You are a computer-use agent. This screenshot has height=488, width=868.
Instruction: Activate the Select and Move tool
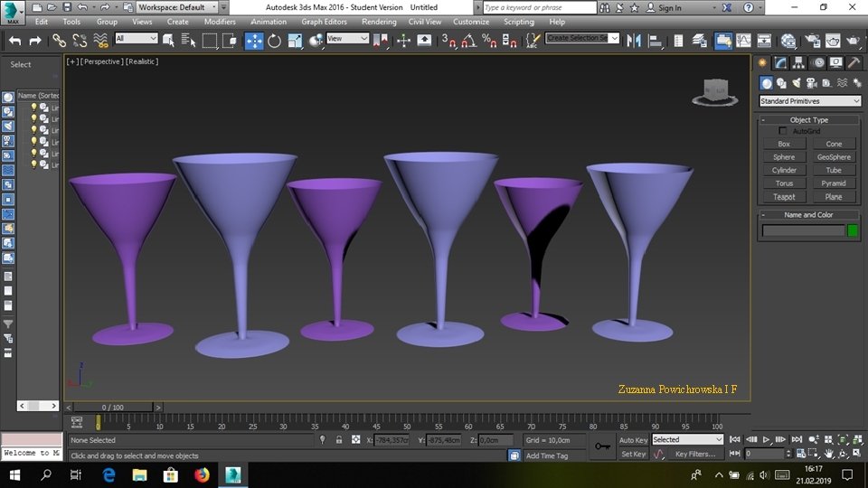pyautogui.click(x=254, y=41)
